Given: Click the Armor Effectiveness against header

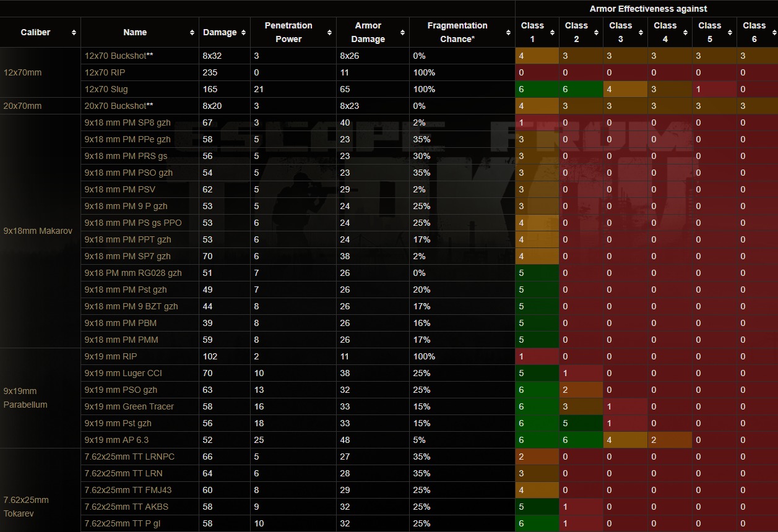Looking at the screenshot, I should click(x=648, y=9).
